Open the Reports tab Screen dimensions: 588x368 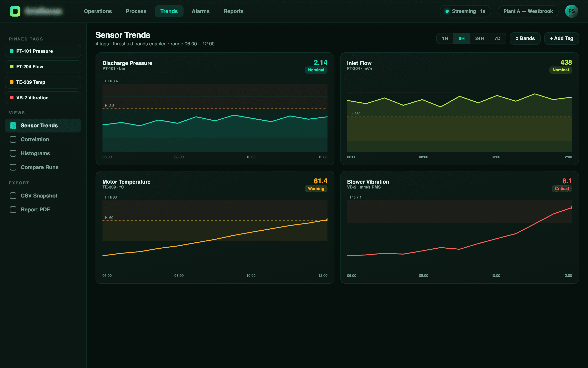[233, 11]
